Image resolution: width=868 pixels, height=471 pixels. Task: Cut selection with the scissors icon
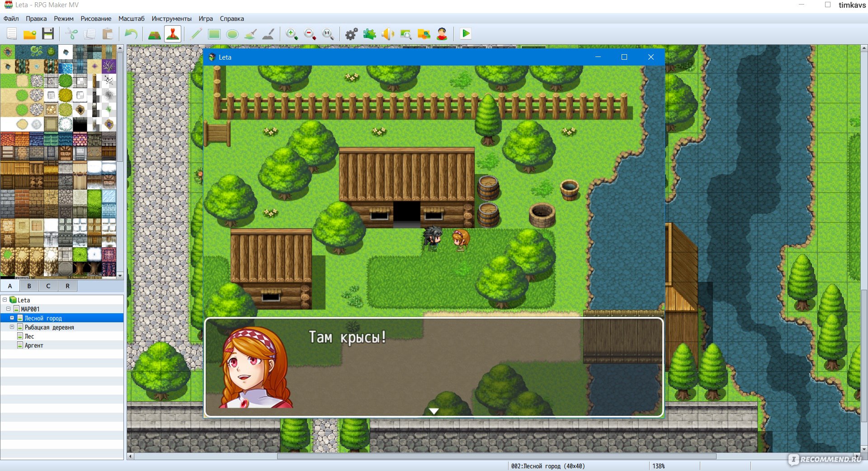pos(71,34)
